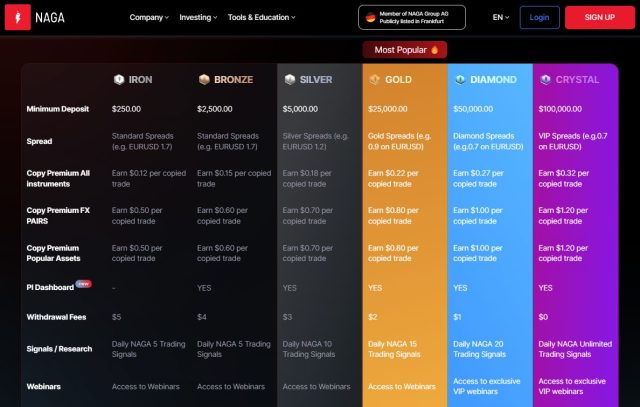Expand Tools & Education menu
Viewport: 640px width, 407px height.
[x=261, y=17]
